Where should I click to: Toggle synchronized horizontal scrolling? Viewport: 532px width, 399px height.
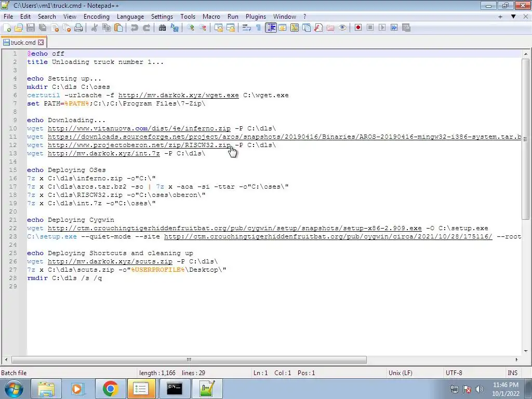tap(231, 28)
